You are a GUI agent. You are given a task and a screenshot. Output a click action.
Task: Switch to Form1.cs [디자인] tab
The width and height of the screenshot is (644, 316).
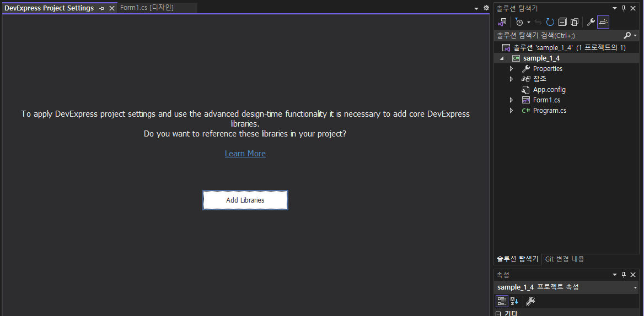click(x=147, y=8)
